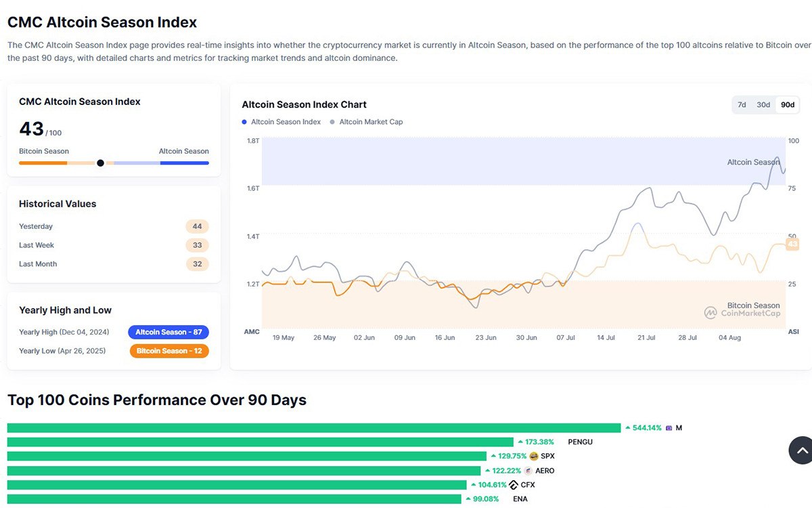The width and height of the screenshot is (812, 508).
Task: Click the CFX coin logo icon
Action: point(514,485)
